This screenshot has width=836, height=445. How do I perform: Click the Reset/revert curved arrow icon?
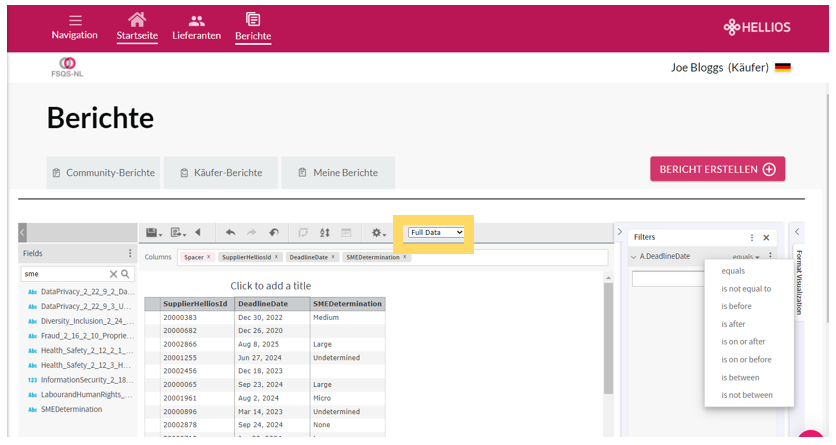[274, 232]
